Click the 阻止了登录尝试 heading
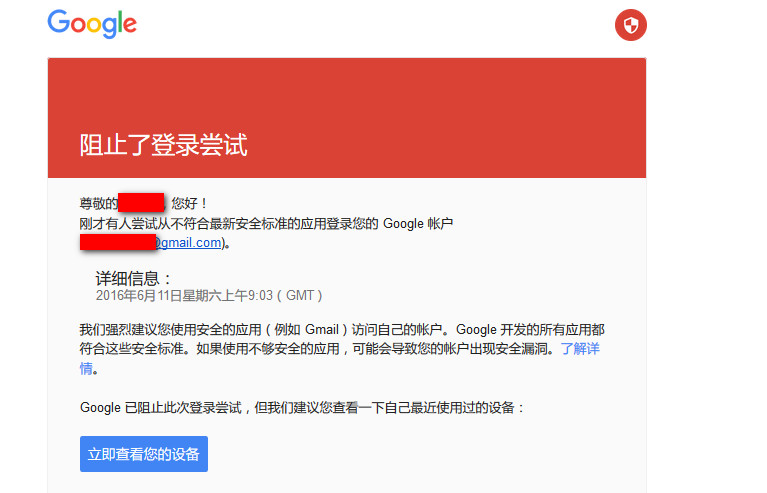 pyautogui.click(x=163, y=145)
